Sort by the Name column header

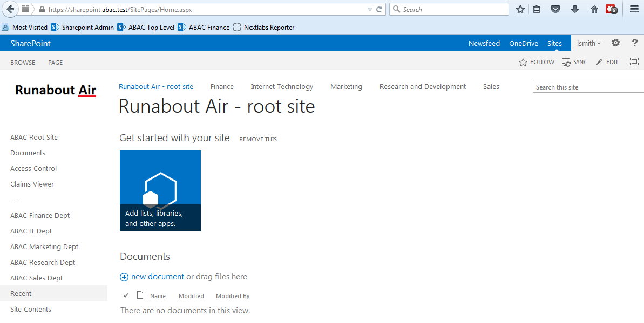pyautogui.click(x=158, y=296)
